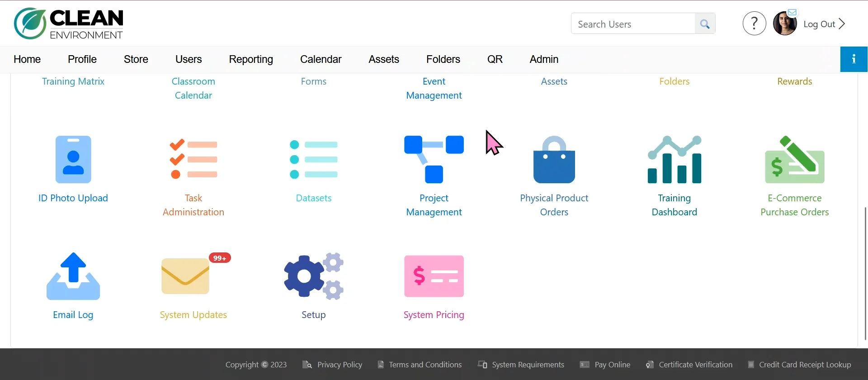The image size is (868, 380).
Task: Click the Search Users input field
Action: (x=633, y=24)
